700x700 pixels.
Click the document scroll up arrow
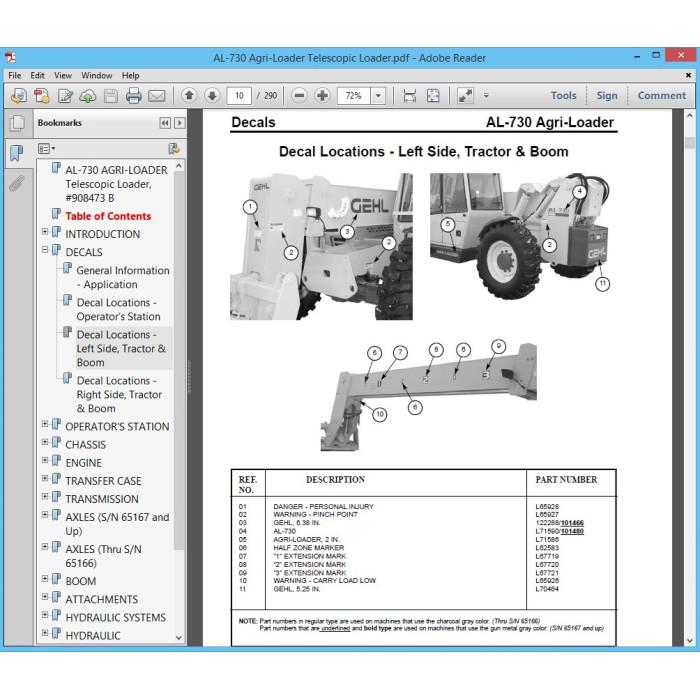tap(690, 115)
